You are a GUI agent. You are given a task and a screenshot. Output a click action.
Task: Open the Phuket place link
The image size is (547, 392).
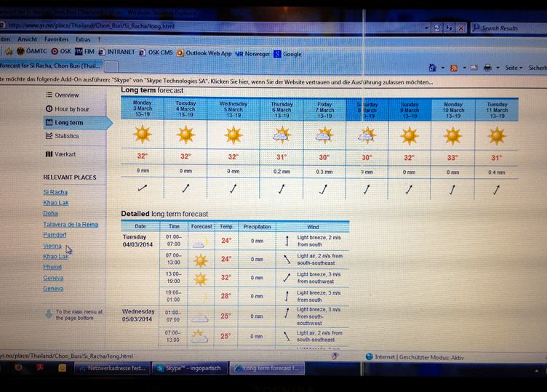(52, 267)
